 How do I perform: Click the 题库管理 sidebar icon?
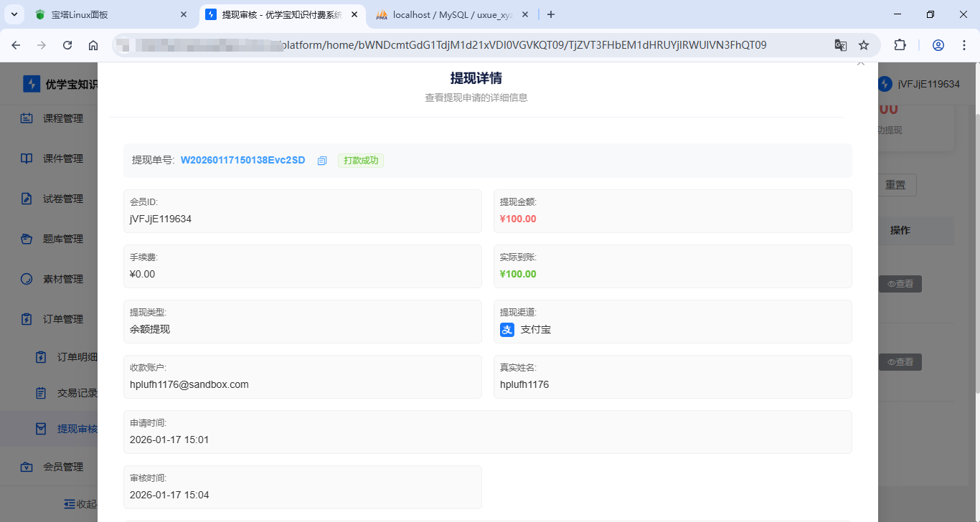tap(26, 238)
